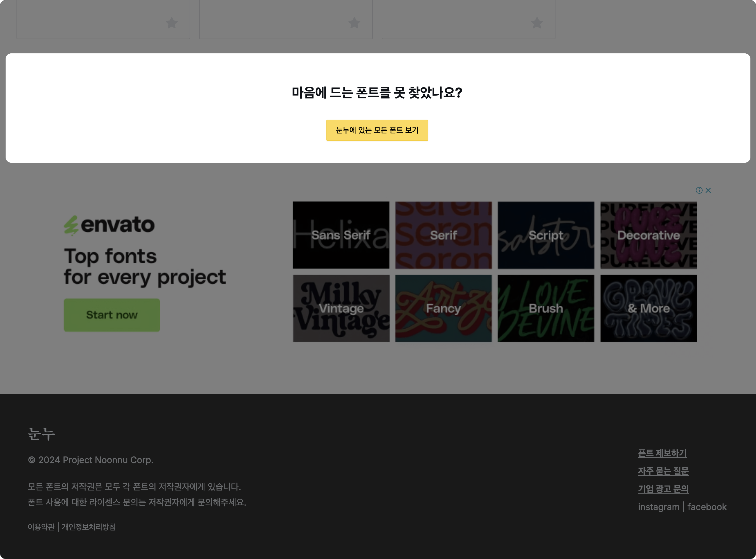
Task: Click the envato logo in the ad
Action: [x=109, y=225]
